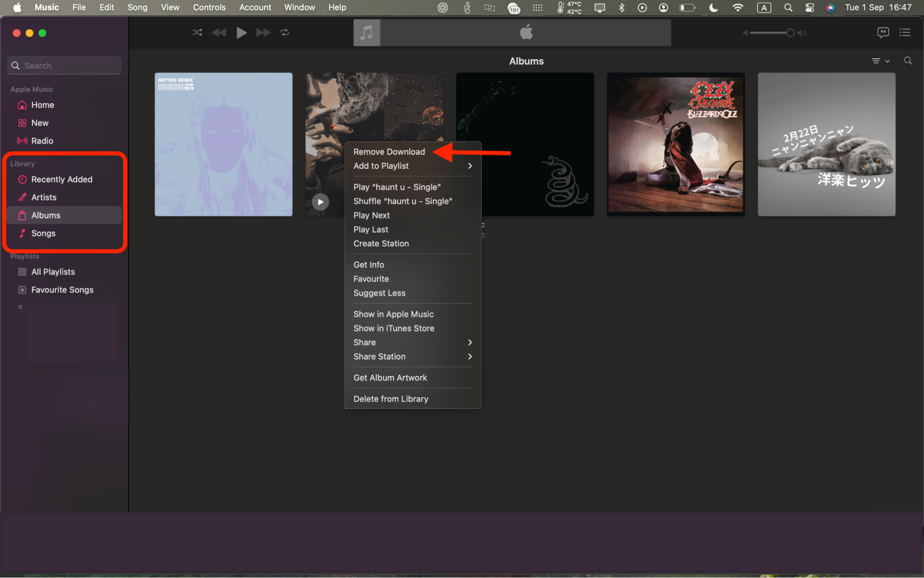
Task: Open the Japanese cat album cover
Action: pos(826,144)
